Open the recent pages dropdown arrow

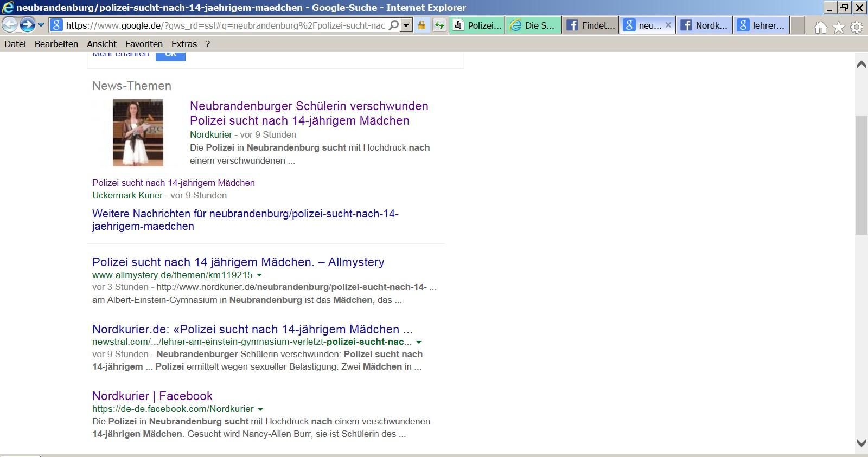[x=41, y=25]
